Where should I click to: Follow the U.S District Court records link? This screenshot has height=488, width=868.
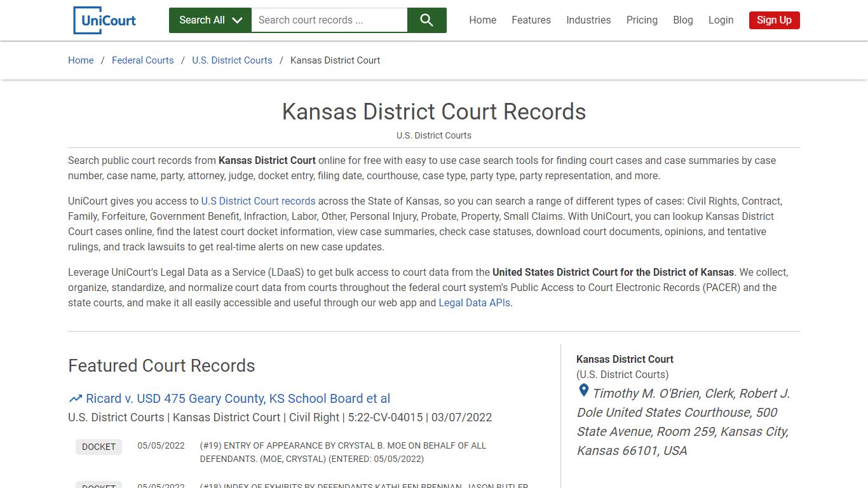click(x=258, y=201)
